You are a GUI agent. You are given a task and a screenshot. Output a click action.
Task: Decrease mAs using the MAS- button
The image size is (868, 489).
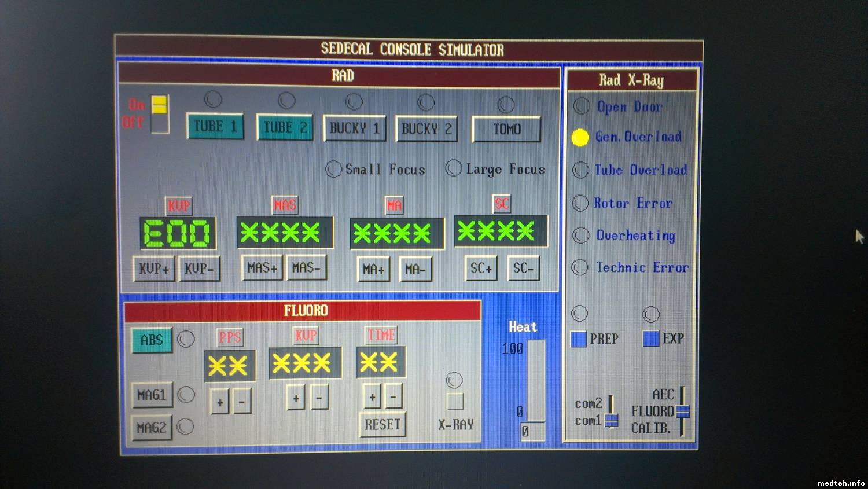click(306, 268)
